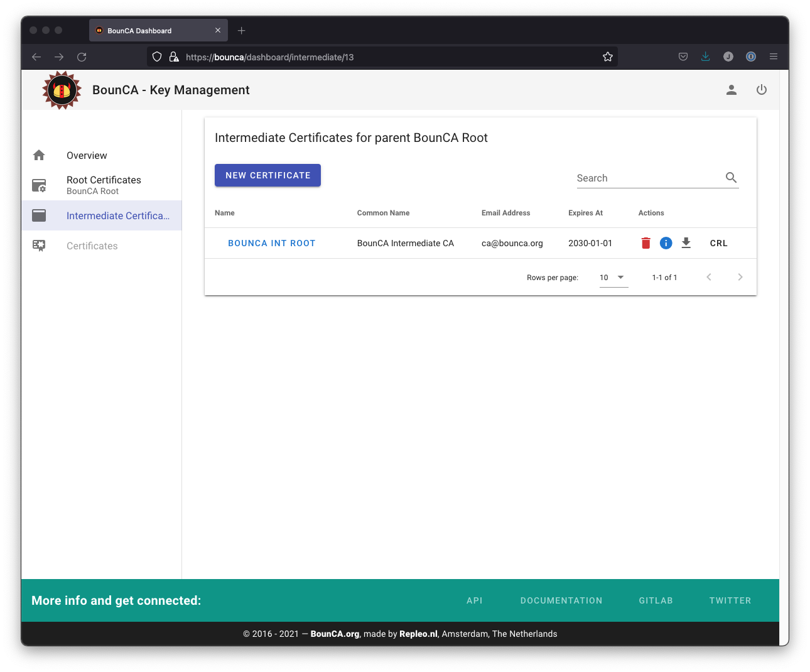This screenshot has height=672, width=810.
Task: Click the shield tracking protection icon
Action: (x=157, y=57)
